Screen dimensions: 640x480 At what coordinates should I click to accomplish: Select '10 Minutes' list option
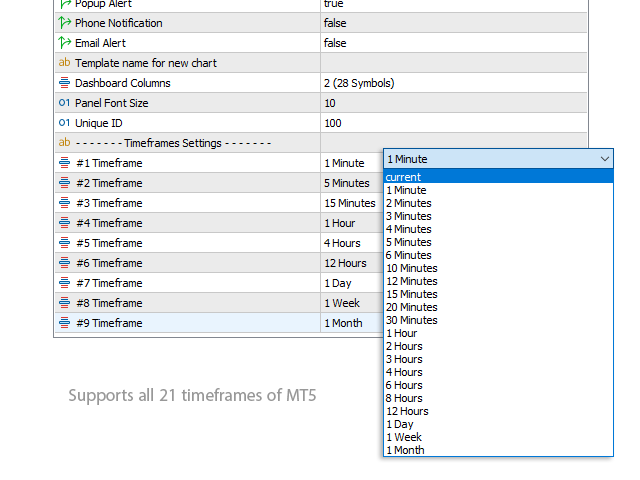pyautogui.click(x=498, y=268)
